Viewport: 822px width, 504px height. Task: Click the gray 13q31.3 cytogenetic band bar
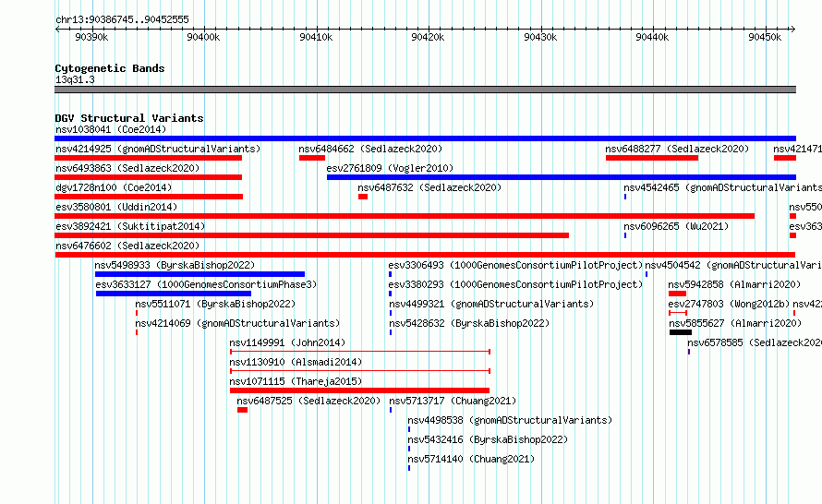(x=425, y=90)
